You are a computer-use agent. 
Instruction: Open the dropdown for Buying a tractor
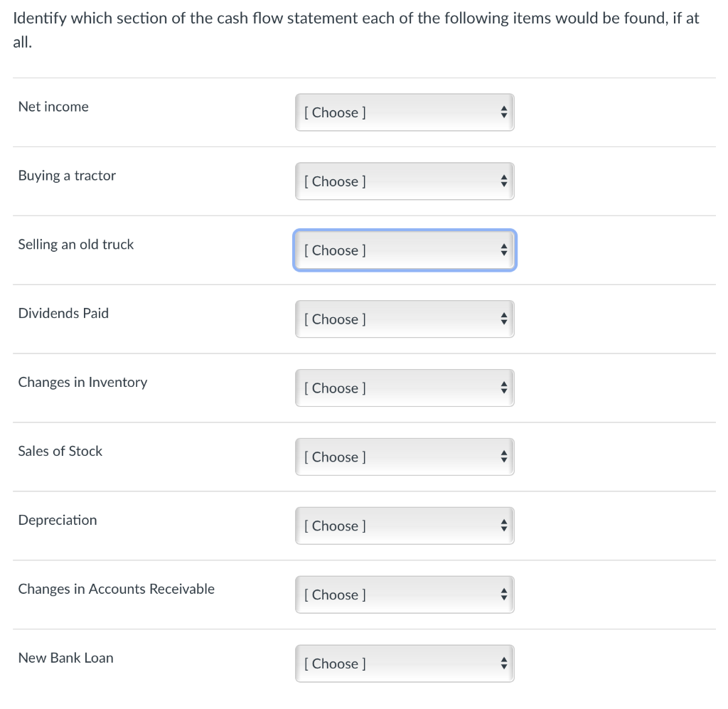pyautogui.click(x=404, y=181)
